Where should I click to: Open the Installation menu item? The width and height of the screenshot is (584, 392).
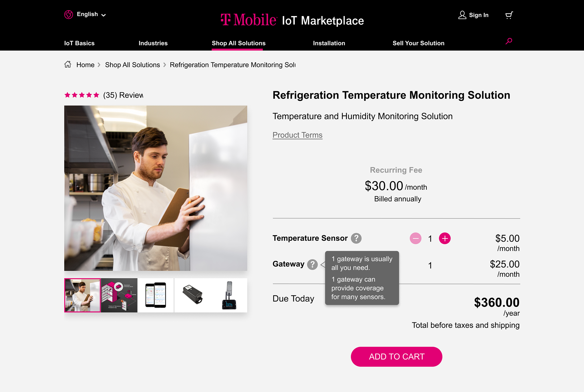[329, 43]
